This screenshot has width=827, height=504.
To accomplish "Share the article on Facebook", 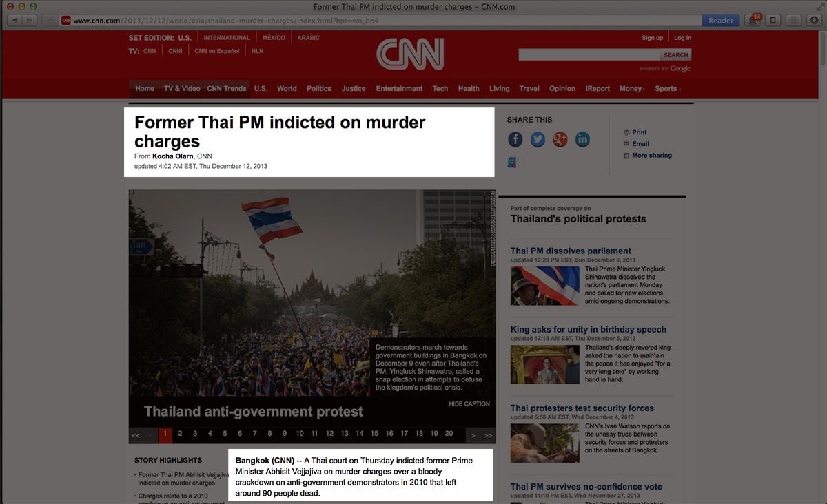I will click(515, 139).
